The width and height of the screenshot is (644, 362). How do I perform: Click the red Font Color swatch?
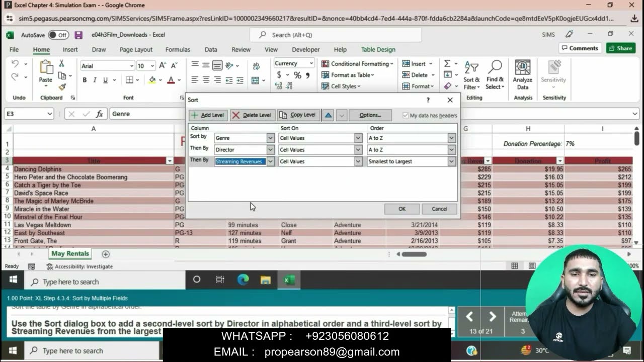171,80
